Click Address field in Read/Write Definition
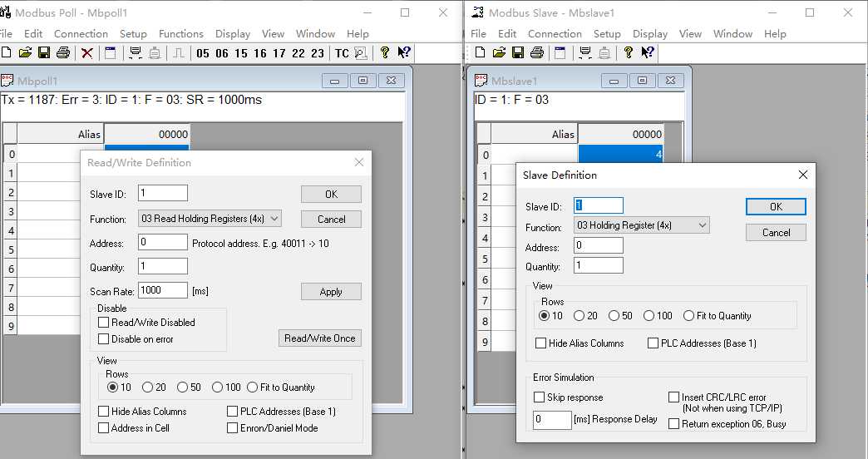 (163, 242)
